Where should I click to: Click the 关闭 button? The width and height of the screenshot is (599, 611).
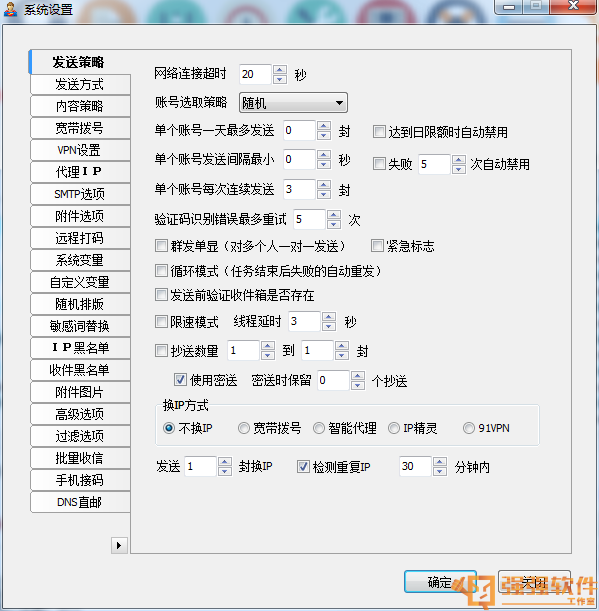[534, 582]
